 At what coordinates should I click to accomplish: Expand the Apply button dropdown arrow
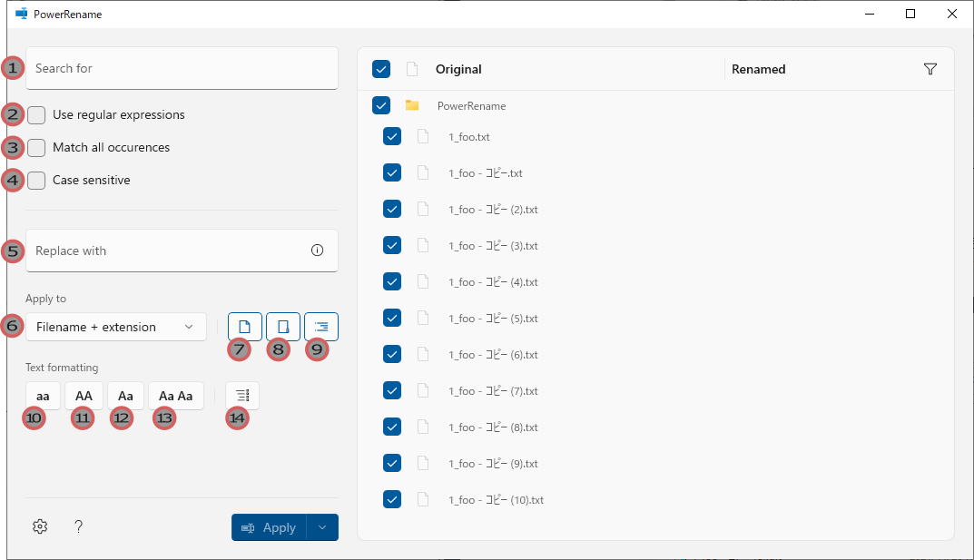(322, 527)
